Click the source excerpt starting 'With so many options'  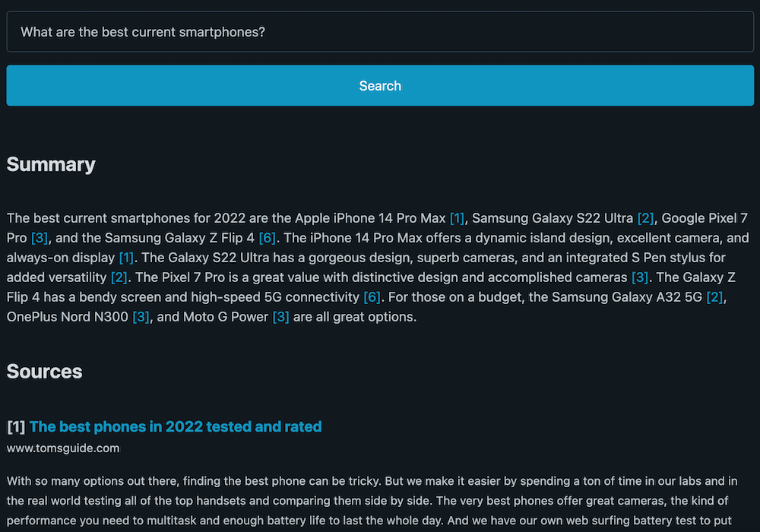372,501
